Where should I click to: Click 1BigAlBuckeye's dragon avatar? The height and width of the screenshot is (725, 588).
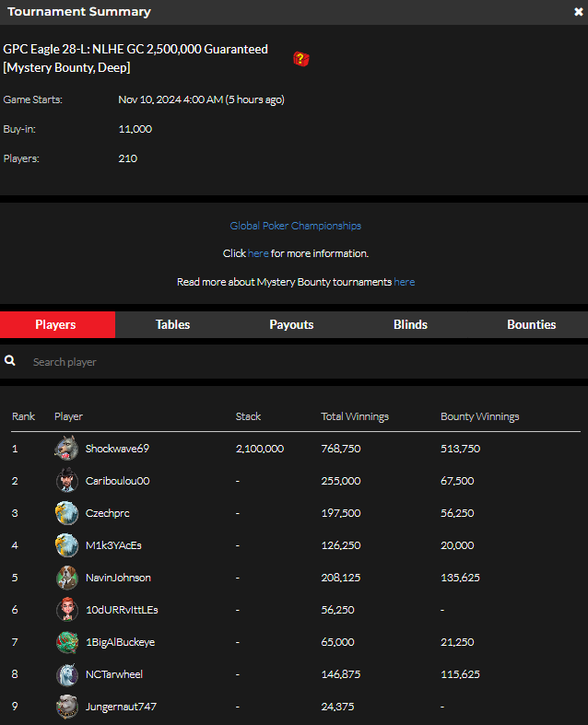[66, 642]
